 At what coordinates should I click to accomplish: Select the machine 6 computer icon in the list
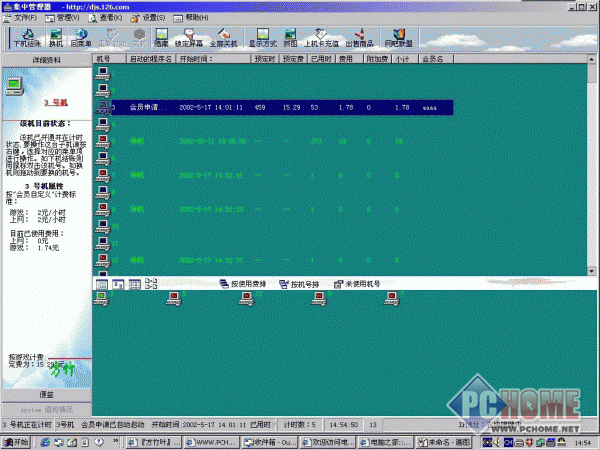click(x=103, y=158)
